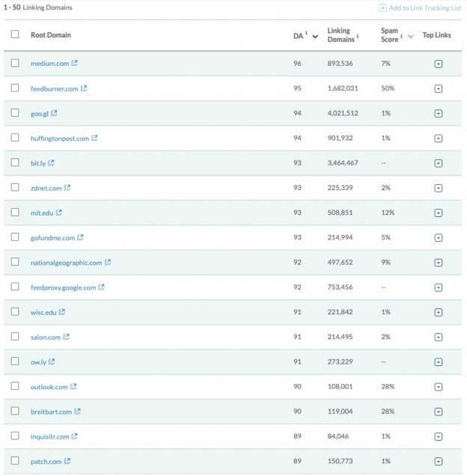
Task: Sort by Spam Score using header arrow
Action: [x=411, y=37]
